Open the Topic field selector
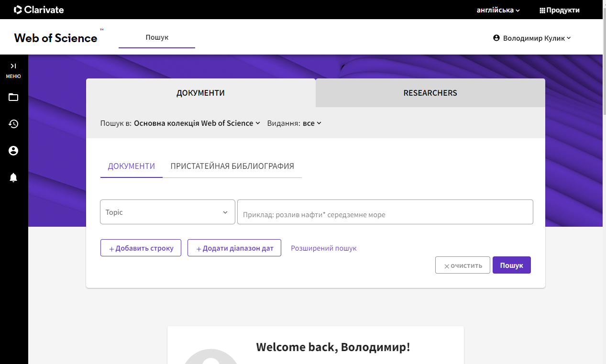606x364 pixels. 167,212
